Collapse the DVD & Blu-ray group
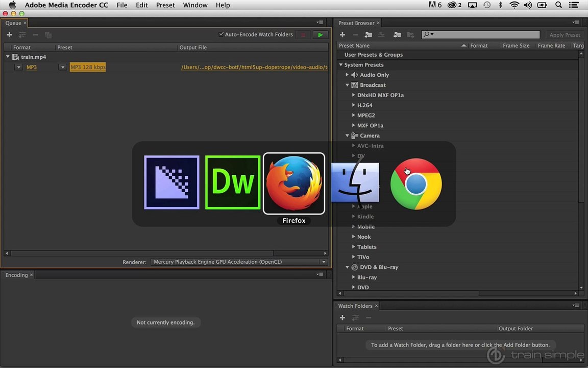Screen dimensions: 588x368 (347, 267)
